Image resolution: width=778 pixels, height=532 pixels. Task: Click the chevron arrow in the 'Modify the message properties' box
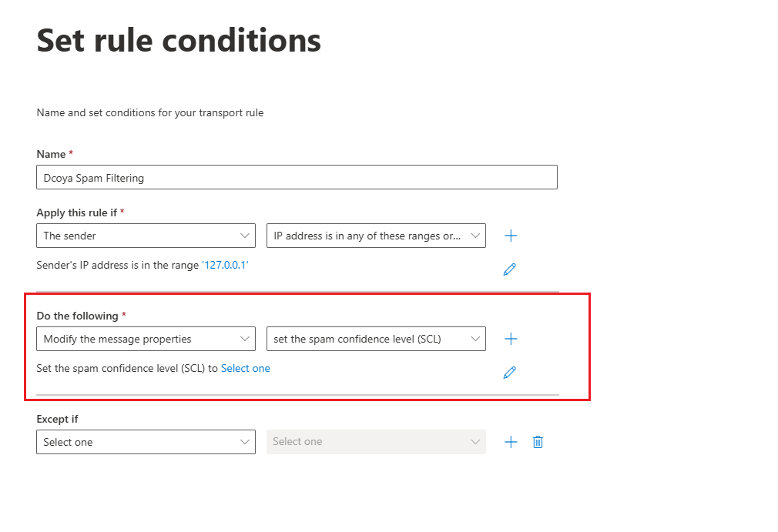[245, 339]
